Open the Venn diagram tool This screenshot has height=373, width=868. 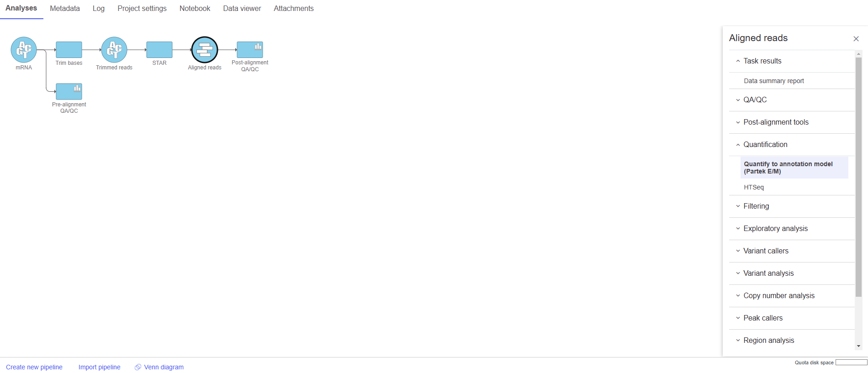pyautogui.click(x=163, y=367)
